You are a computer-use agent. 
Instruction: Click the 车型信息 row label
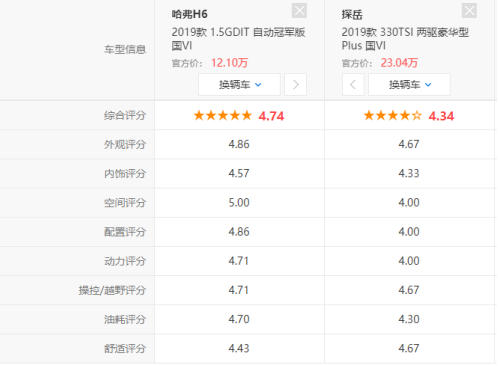coord(125,50)
